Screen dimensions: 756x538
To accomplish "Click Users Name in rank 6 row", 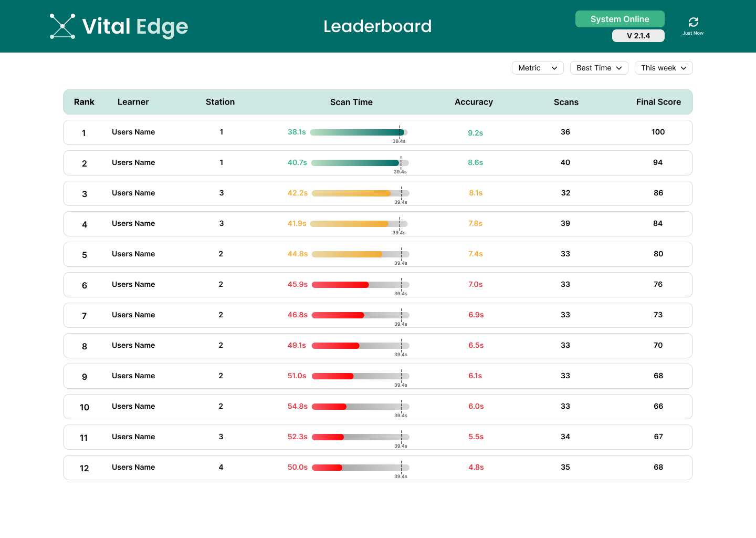I will click(x=133, y=285).
